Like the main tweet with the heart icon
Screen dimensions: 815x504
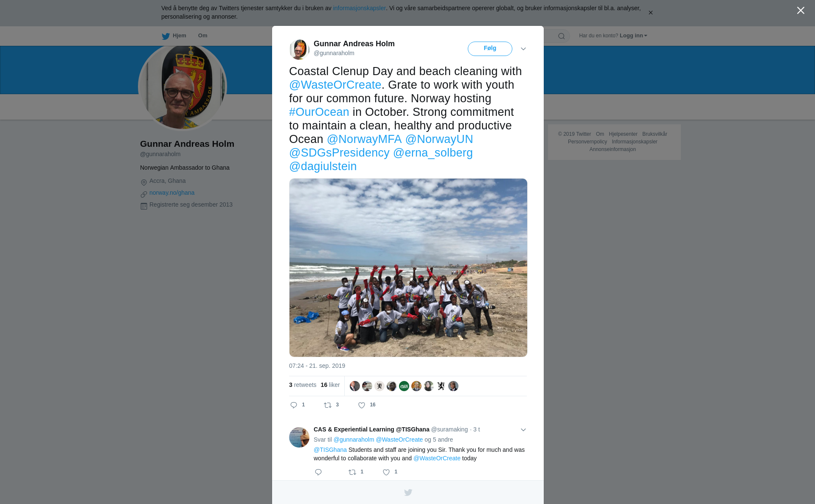pos(362,405)
